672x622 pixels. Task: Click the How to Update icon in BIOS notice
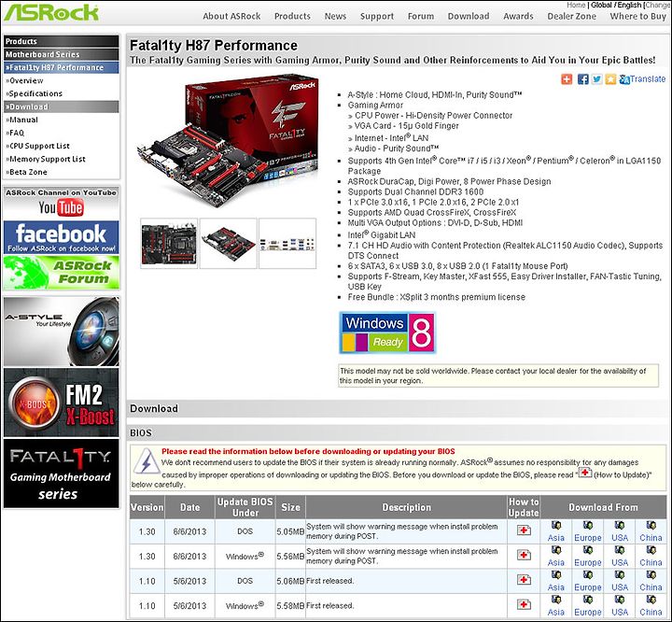point(585,473)
